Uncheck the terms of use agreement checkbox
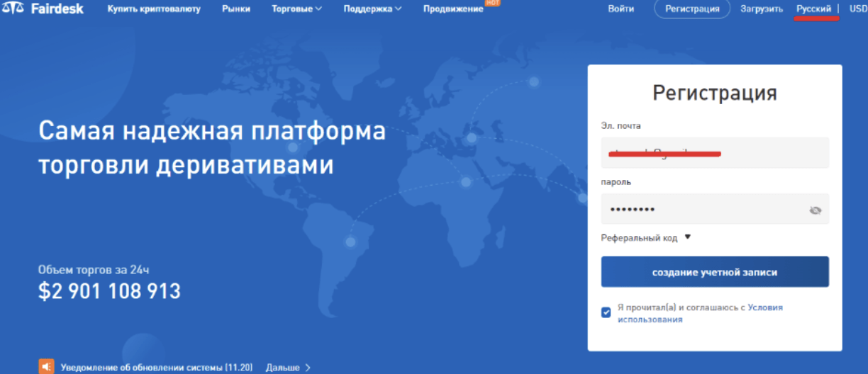 pyautogui.click(x=606, y=312)
